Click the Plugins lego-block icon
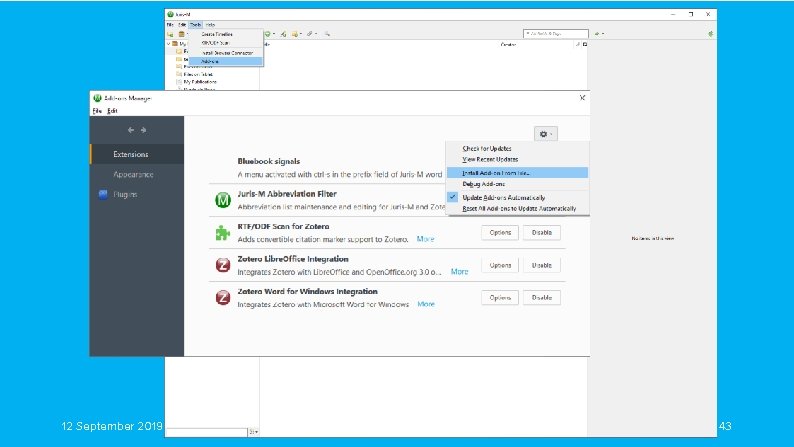This screenshot has width=794, height=447. [103, 194]
